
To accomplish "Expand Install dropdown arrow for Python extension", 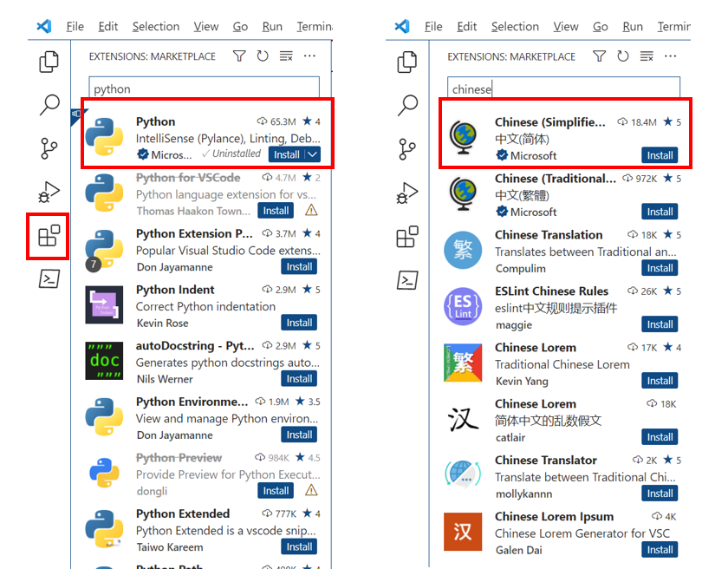I will [314, 154].
